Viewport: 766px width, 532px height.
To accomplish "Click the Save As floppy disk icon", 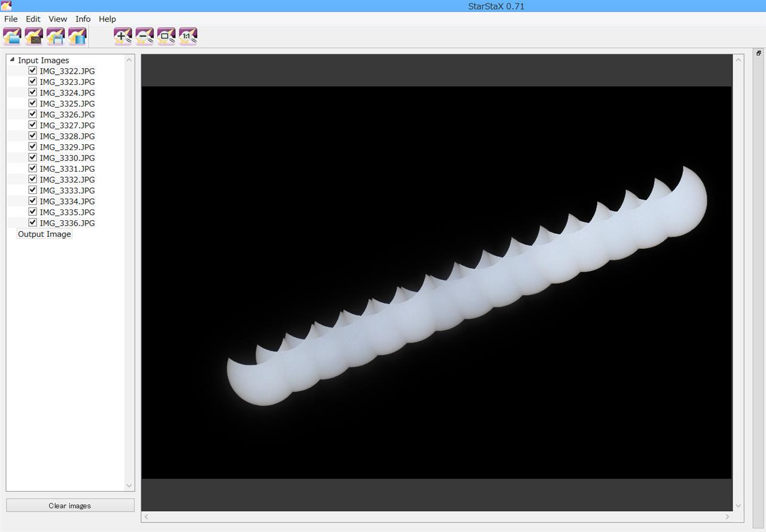I will tap(56, 37).
